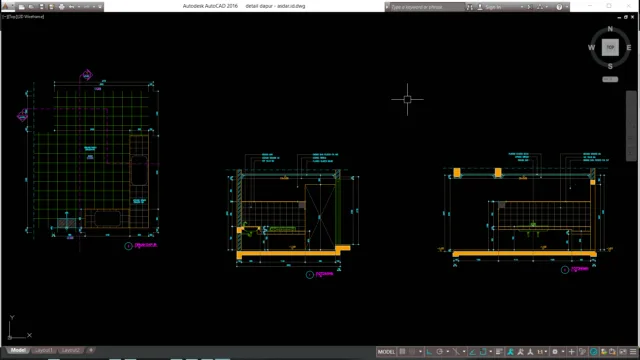The height and width of the screenshot is (360, 640).
Task: Toggle Ortho mode in status bar
Action: tap(429, 351)
